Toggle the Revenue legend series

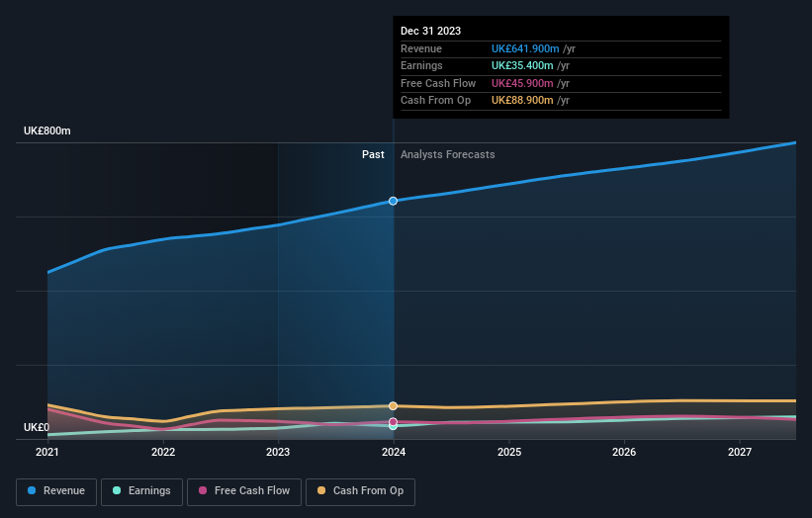[56, 491]
